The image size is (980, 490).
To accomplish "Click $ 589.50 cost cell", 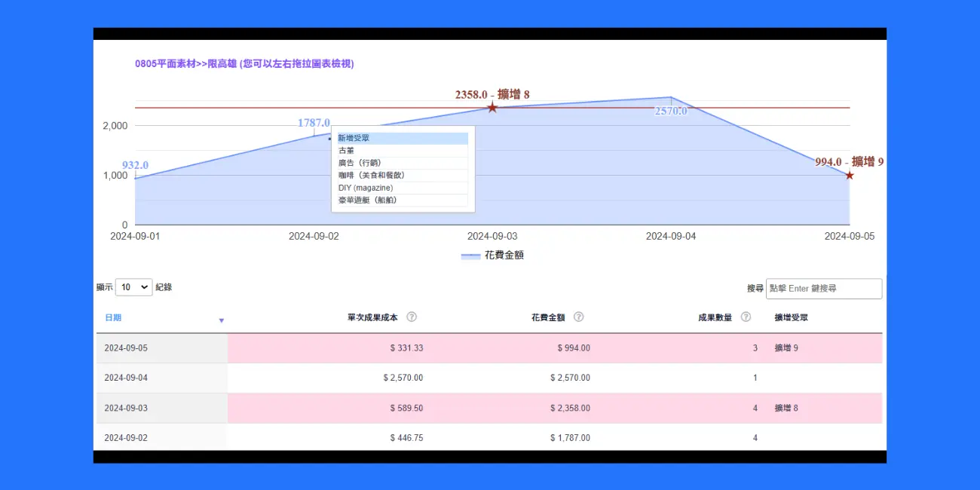I will click(406, 408).
